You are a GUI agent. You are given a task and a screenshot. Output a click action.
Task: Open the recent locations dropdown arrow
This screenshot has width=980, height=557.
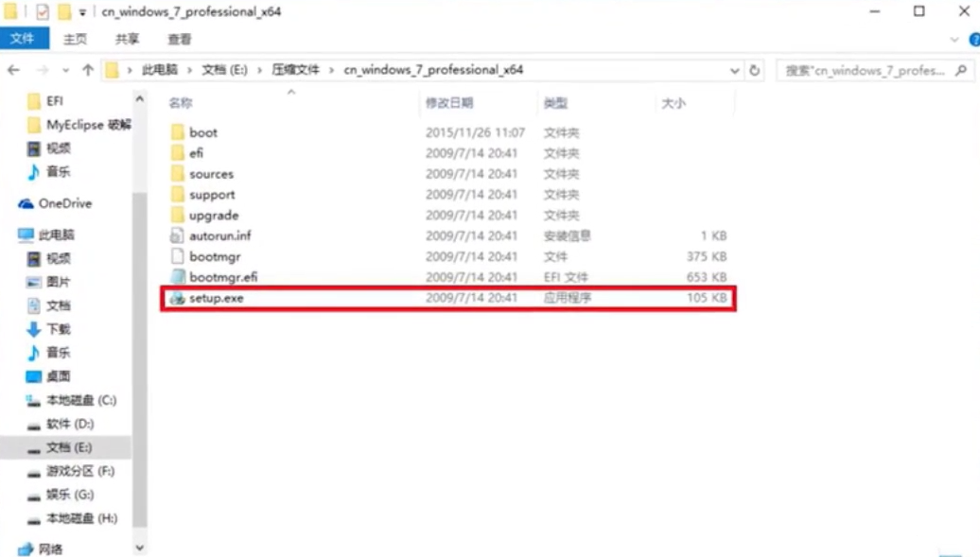65,70
